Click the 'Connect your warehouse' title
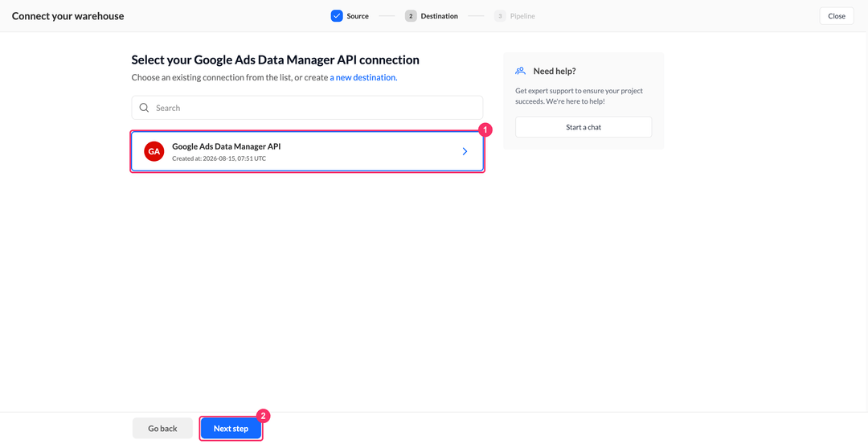 tap(68, 16)
